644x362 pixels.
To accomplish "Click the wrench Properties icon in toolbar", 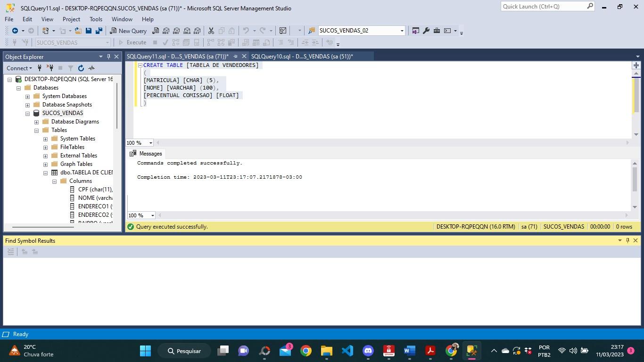I will [426, 31].
